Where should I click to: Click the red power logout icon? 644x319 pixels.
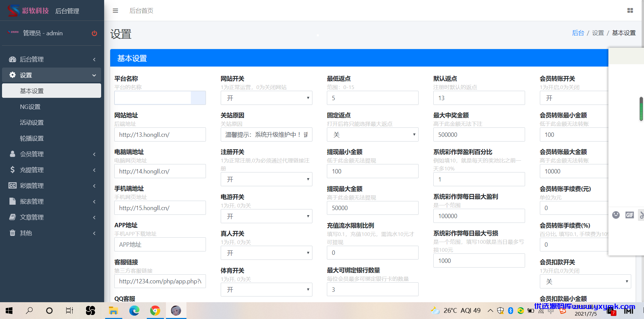94,33
